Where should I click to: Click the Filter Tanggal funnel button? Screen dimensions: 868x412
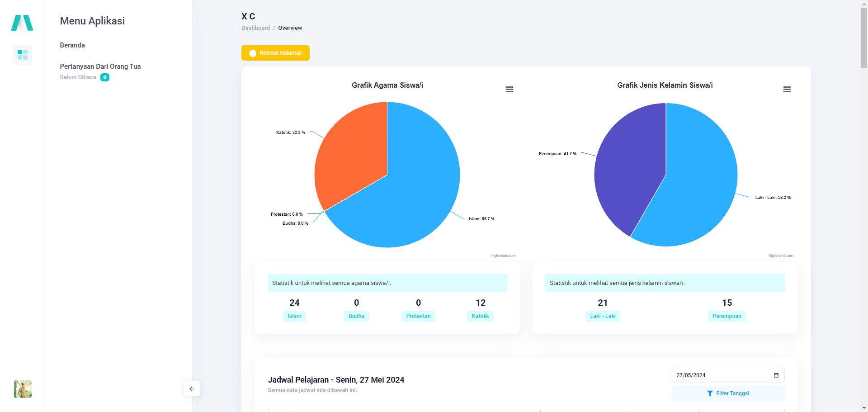[728, 393]
